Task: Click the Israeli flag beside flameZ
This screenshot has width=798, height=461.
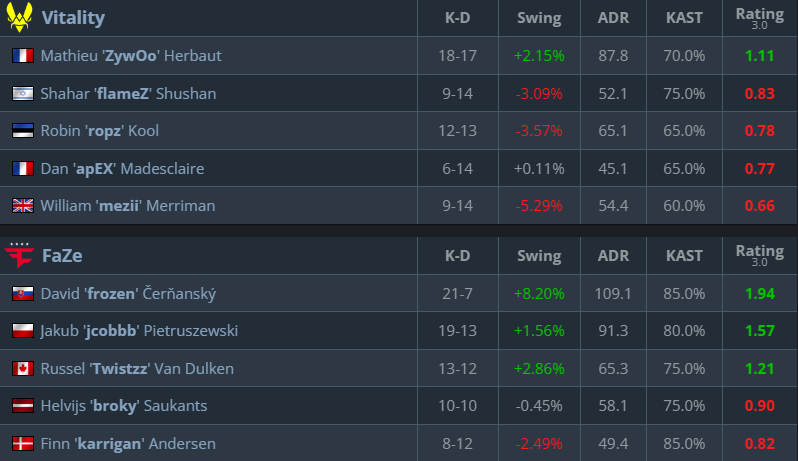Action: point(22,94)
